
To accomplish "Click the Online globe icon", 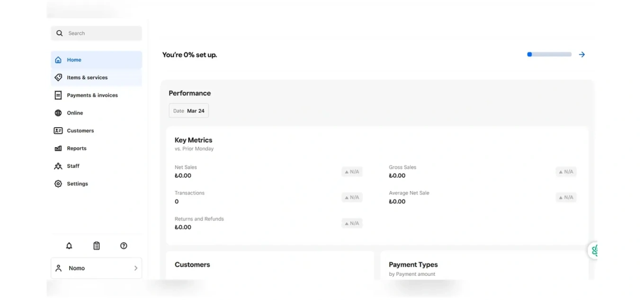I will [58, 113].
